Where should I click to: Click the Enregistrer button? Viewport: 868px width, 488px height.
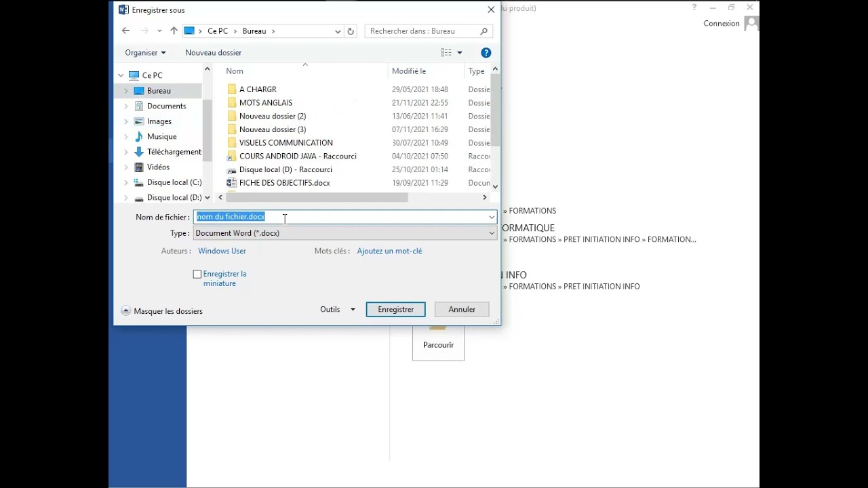click(395, 310)
